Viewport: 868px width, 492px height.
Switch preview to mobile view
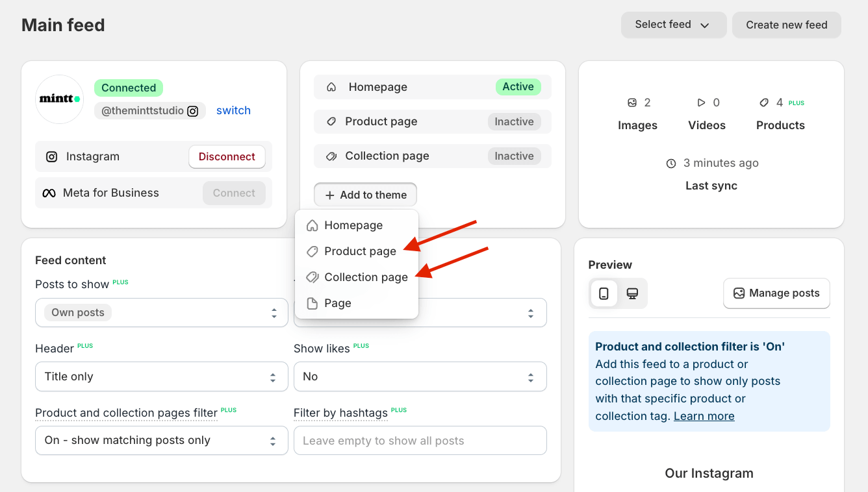click(604, 293)
